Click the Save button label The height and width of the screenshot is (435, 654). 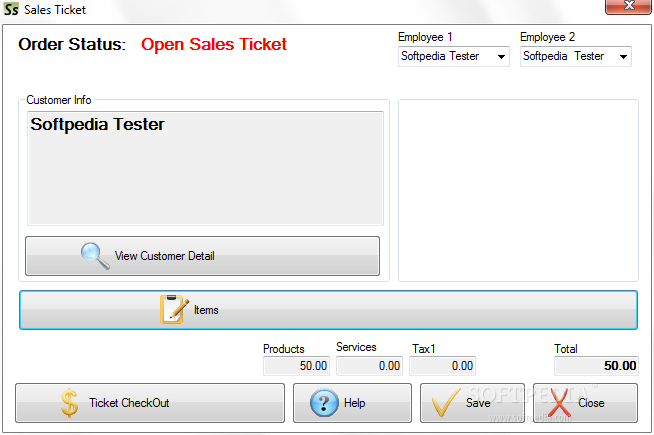tap(478, 403)
